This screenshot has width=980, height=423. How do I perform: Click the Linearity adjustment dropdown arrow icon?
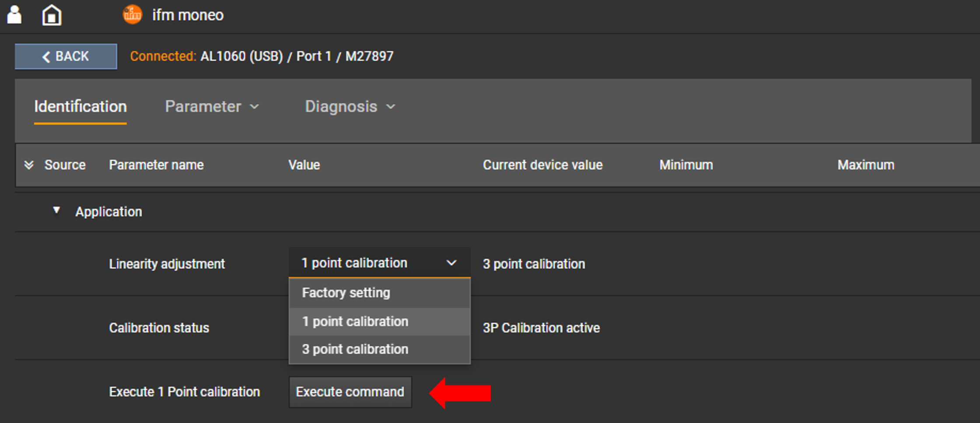[x=451, y=263]
